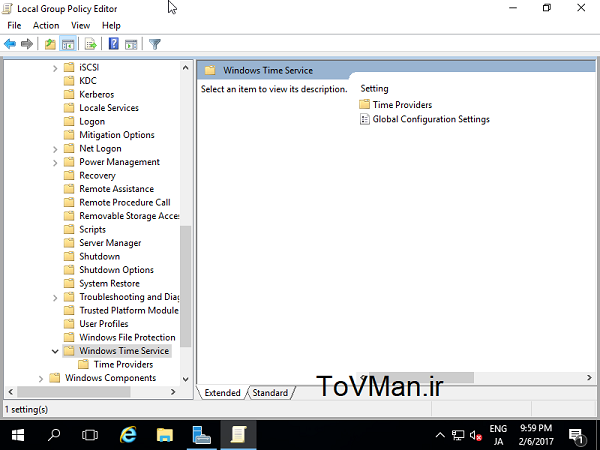Click the Up one level folder icon
Viewport: 600px width, 450px height.
(x=50, y=44)
